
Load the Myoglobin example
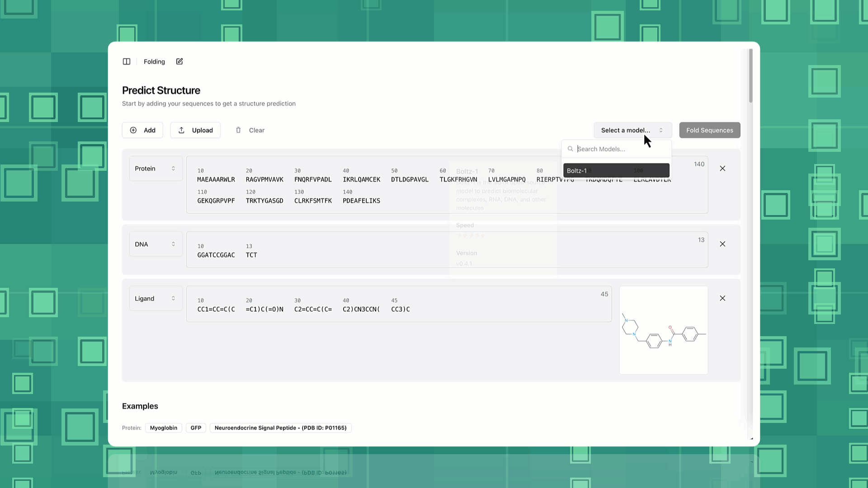tap(163, 428)
